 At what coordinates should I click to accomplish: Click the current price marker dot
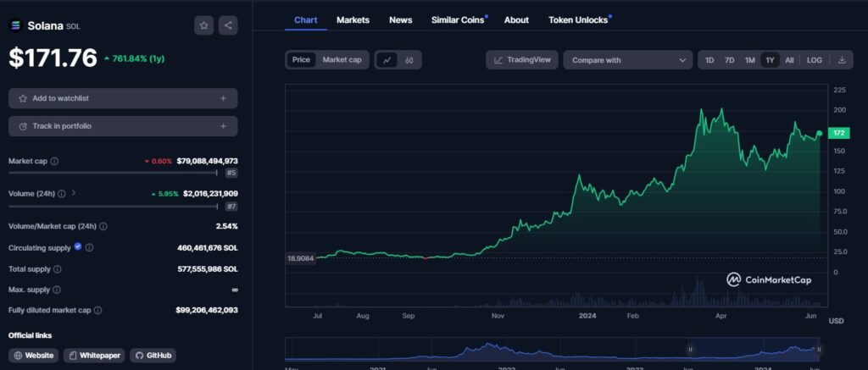[x=820, y=133]
